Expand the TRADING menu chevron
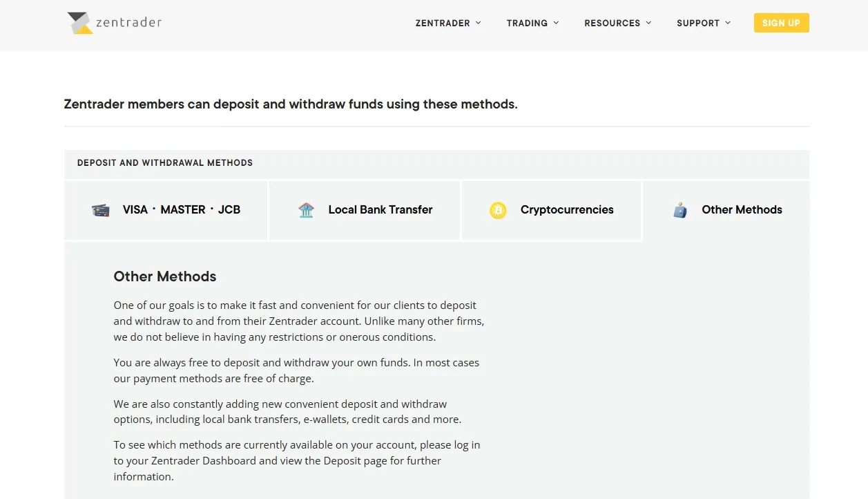The height and width of the screenshot is (499, 868). [556, 23]
